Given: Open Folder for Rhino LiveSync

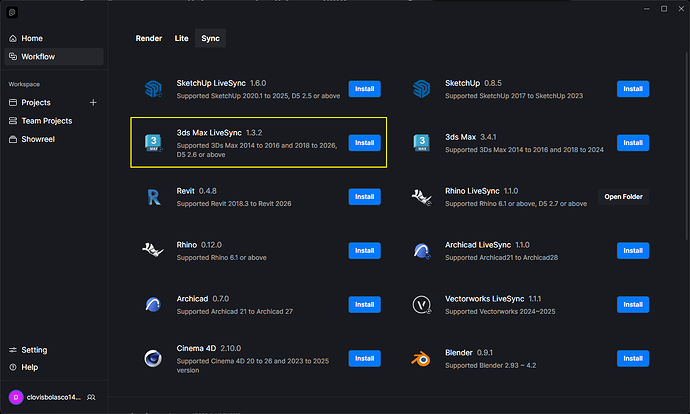Looking at the screenshot, I should (623, 197).
